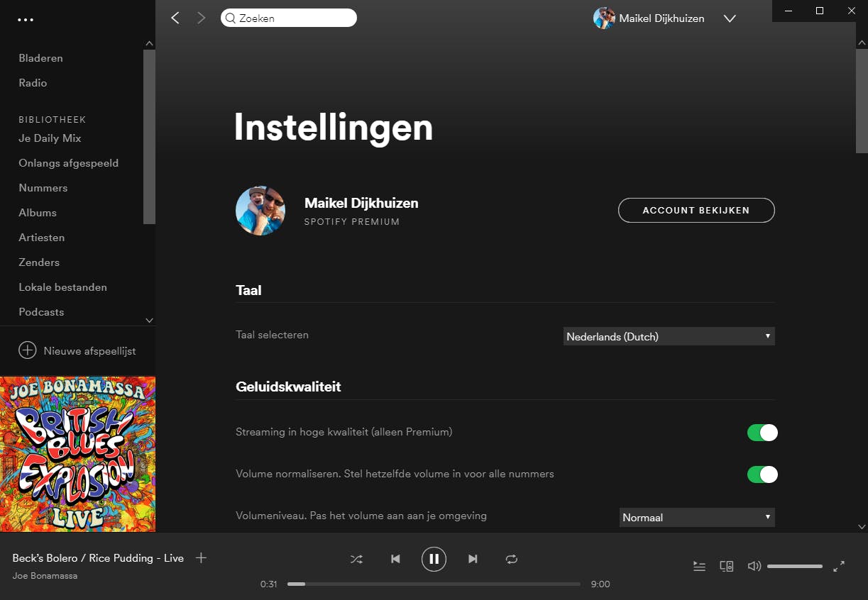Open Onlangs afgespeeld

68,163
